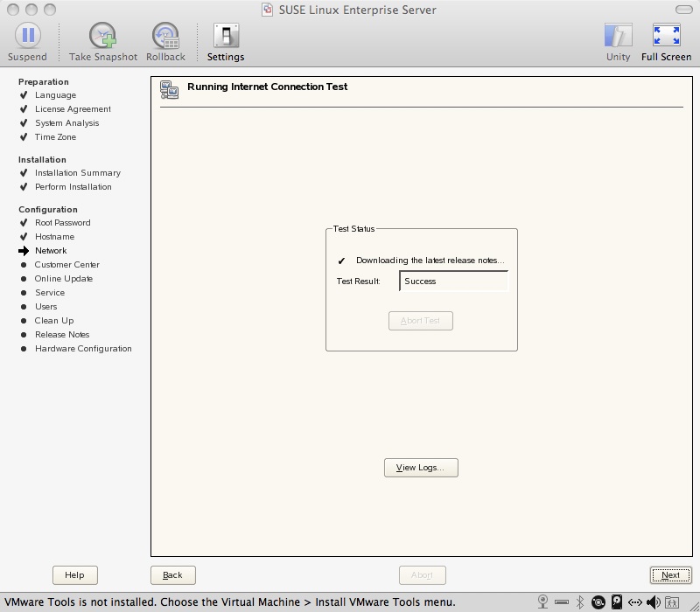Click the VMware Tools not installed message
Screen dimensions: 700x612
point(230,602)
